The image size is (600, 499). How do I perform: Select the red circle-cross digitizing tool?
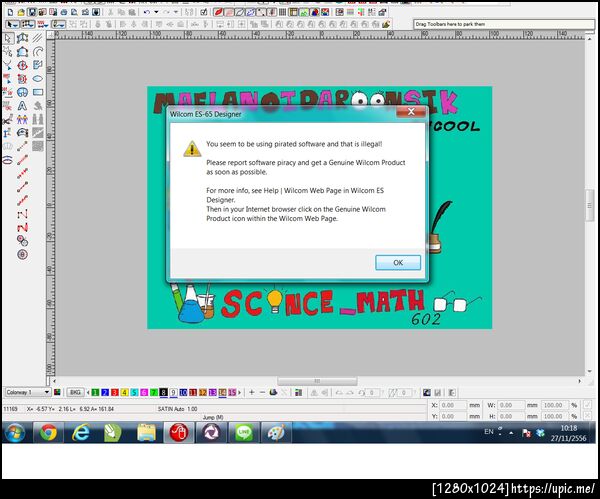coord(23,65)
